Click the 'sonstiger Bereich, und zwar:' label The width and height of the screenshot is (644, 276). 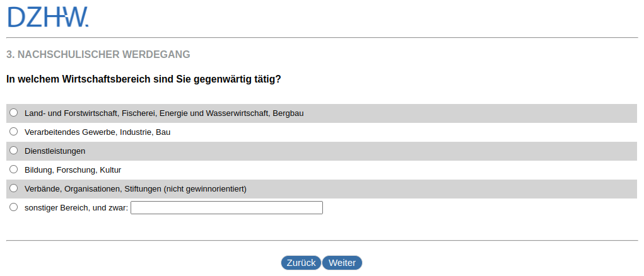click(x=76, y=208)
